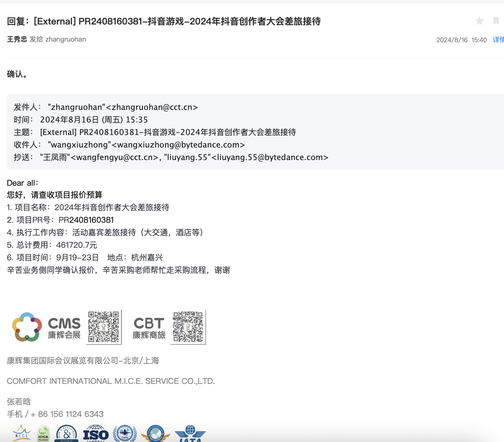Click the IATA winged globe logo
Viewport: 504px width, 442px height.
(190, 434)
